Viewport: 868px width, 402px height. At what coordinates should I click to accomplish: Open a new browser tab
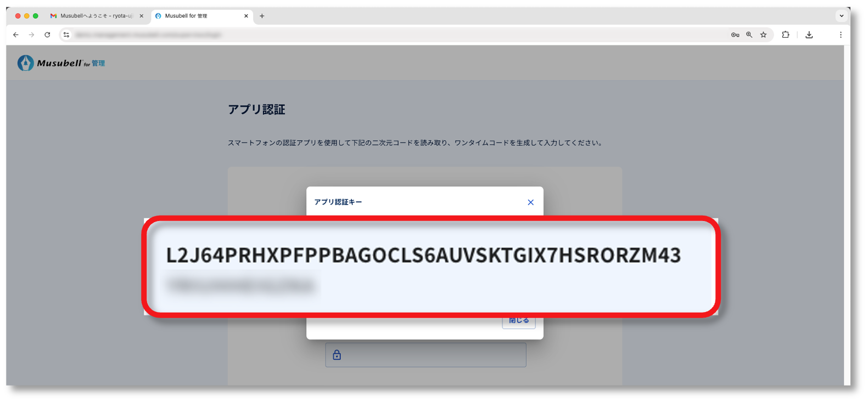pos(262,16)
